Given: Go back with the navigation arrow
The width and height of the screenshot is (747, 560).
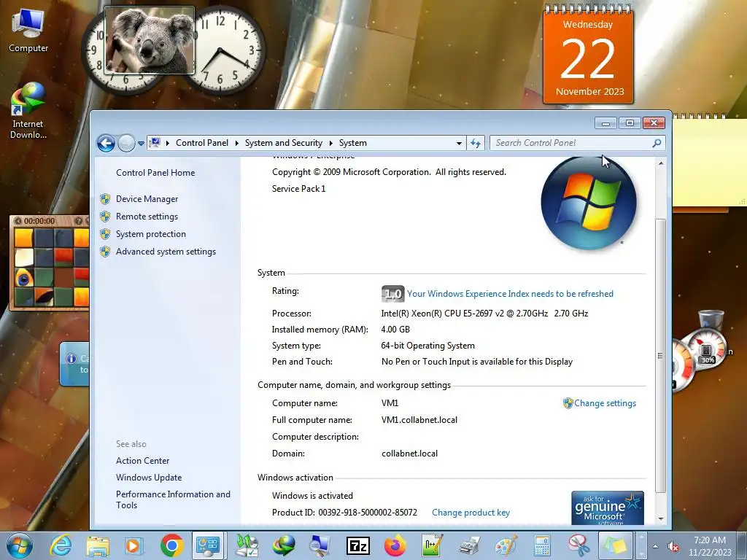Looking at the screenshot, I should pos(107,143).
